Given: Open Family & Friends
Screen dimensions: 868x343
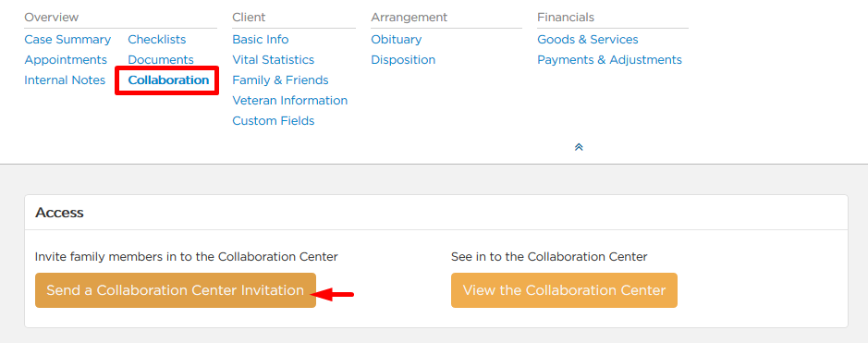Looking at the screenshot, I should [x=281, y=80].
